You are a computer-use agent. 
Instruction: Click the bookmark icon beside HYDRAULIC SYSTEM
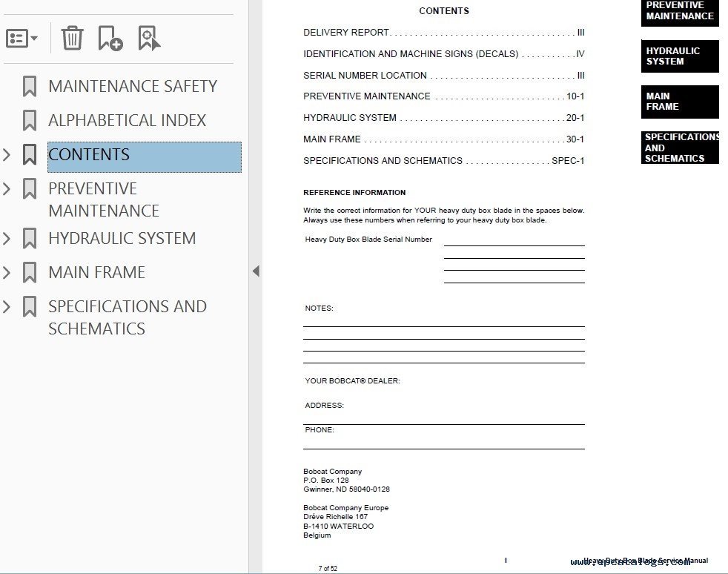click(x=30, y=238)
